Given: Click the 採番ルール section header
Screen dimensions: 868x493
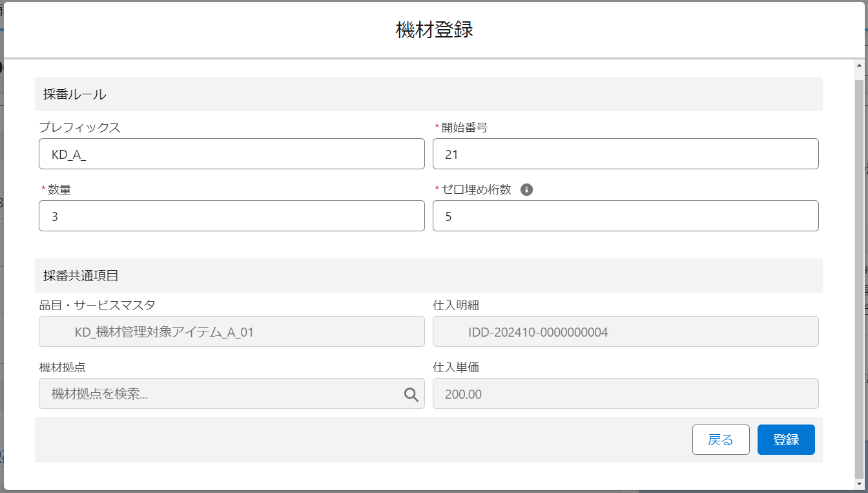Looking at the screenshot, I should [75, 94].
